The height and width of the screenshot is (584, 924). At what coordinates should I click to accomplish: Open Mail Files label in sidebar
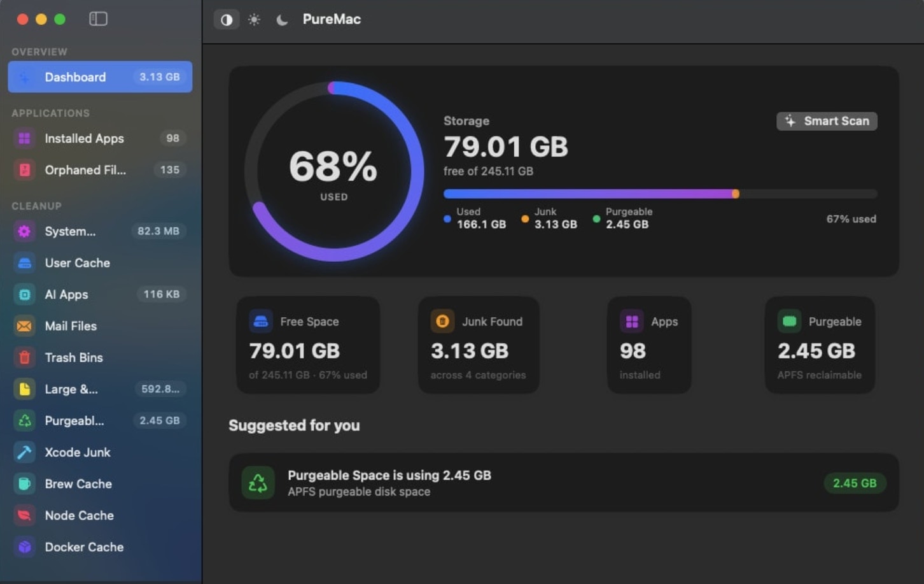pos(71,326)
